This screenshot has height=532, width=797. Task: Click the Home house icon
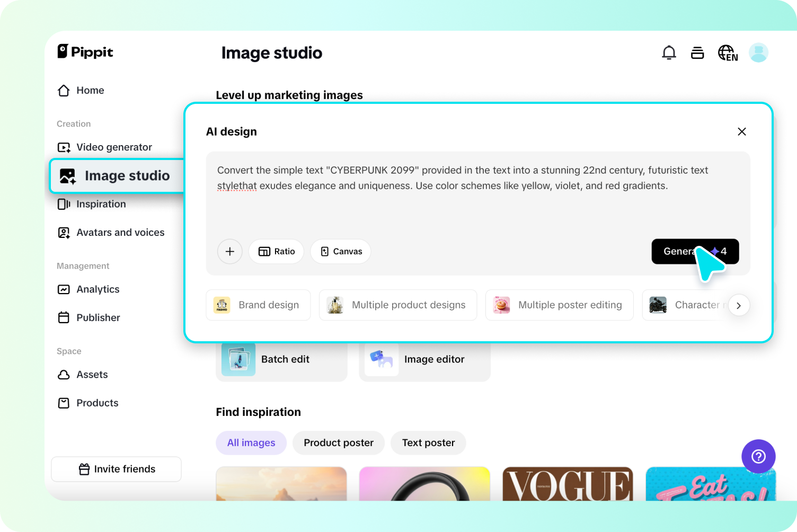pyautogui.click(x=64, y=91)
